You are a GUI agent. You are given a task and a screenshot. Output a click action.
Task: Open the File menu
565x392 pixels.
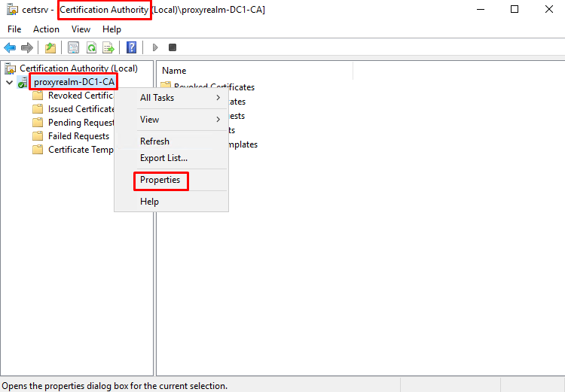(x=14, y=29)
